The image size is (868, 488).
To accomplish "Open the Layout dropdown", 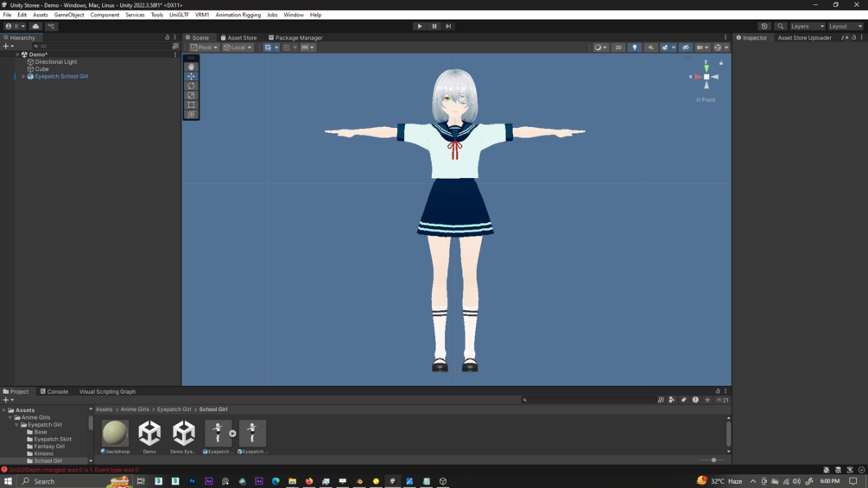I will click(x=846, y=26).
